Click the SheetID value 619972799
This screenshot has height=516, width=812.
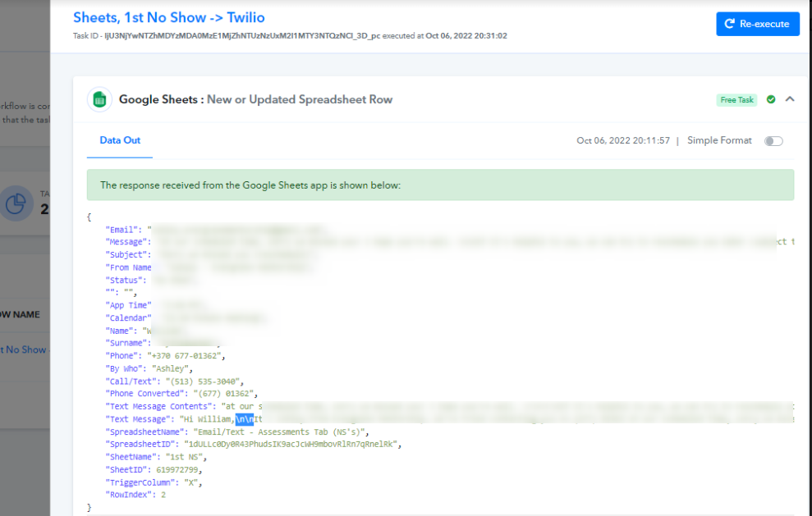[179, 470]
